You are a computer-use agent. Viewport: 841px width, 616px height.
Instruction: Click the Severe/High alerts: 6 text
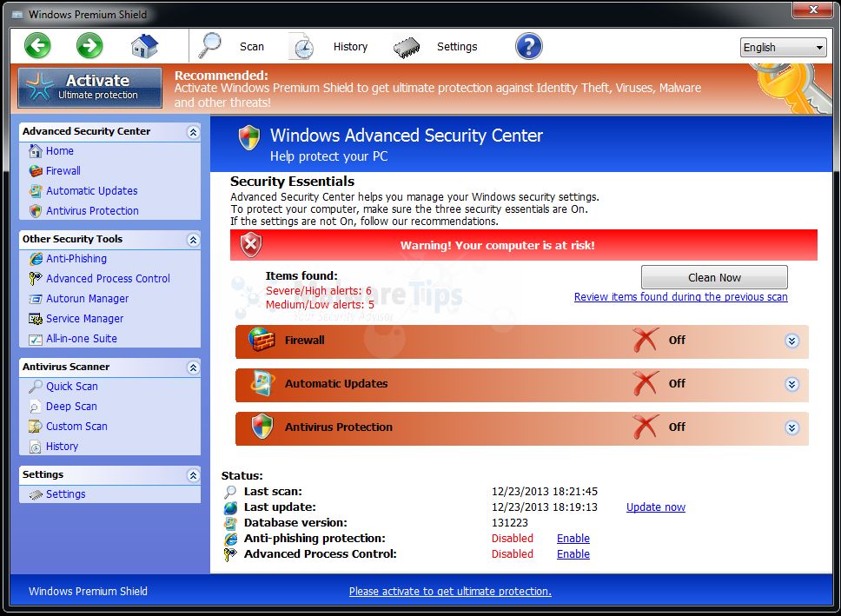319,291
